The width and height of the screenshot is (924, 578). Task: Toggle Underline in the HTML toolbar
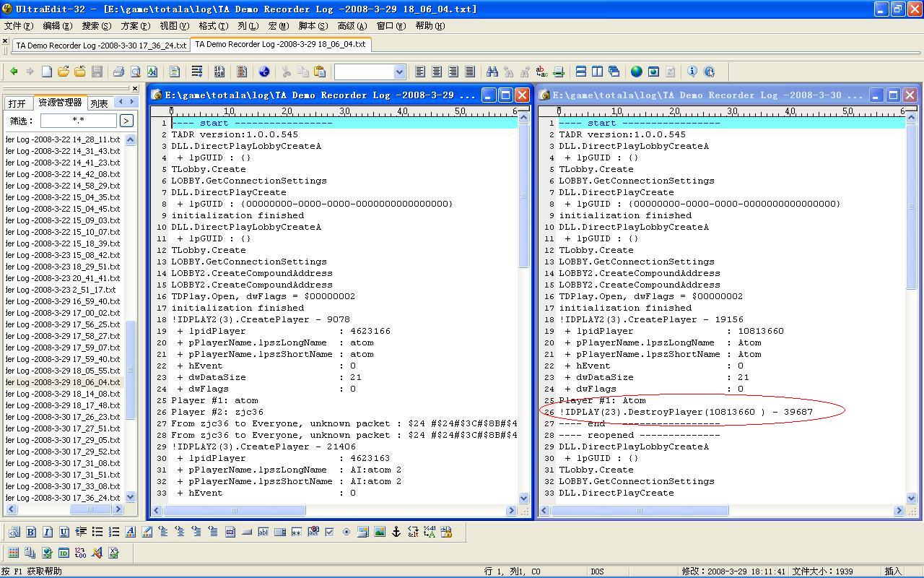tap(64, 532)
